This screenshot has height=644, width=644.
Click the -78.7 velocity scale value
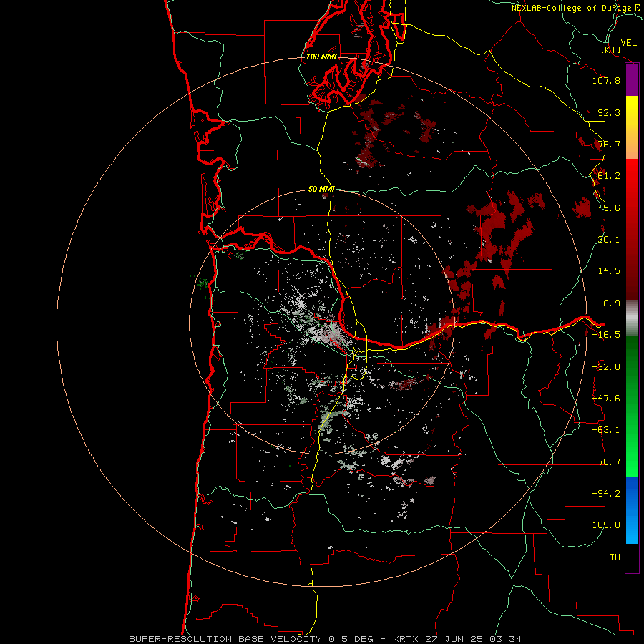coord(606,462)
